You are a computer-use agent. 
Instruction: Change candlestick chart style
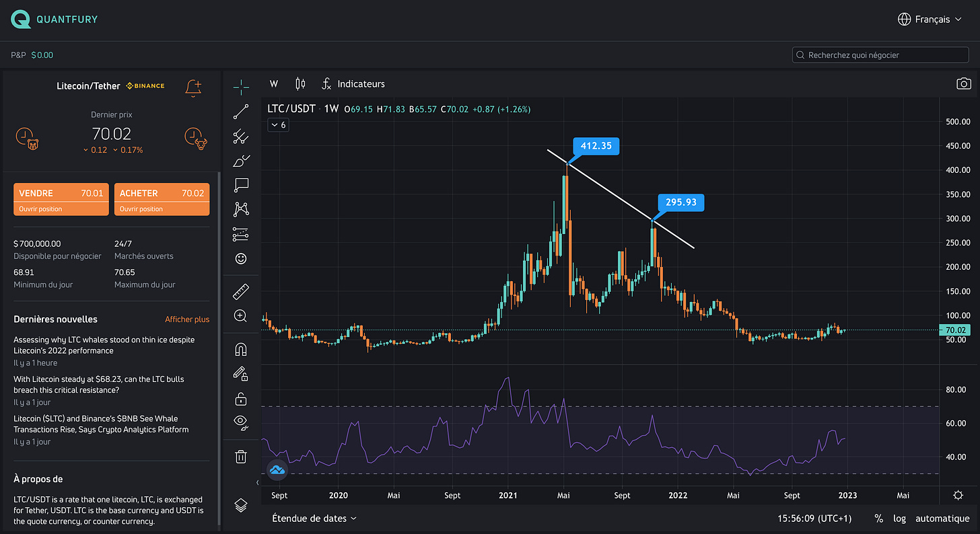coord(300,83)
